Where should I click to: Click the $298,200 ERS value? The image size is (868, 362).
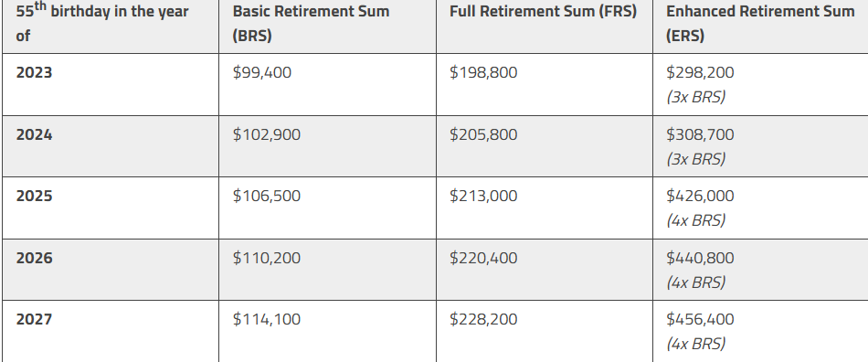click(700, 72)
